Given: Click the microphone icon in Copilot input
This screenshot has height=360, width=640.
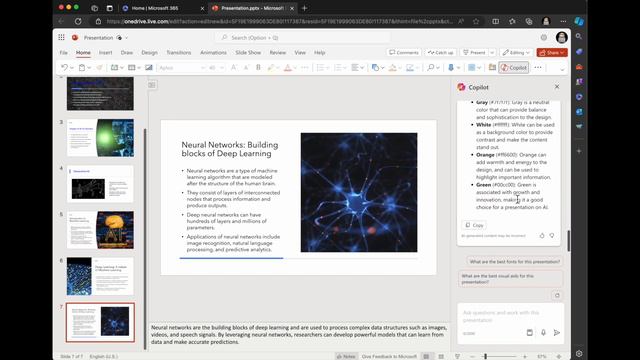Looking at the screenshot, I should tap(543, 333).
